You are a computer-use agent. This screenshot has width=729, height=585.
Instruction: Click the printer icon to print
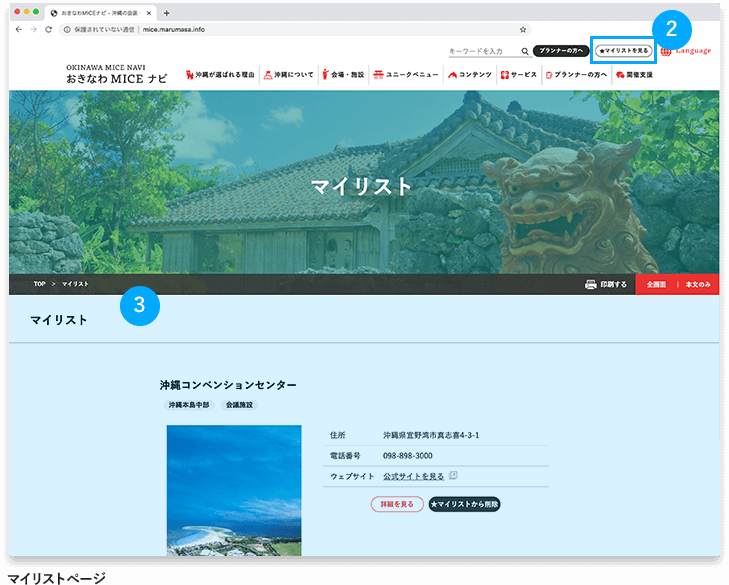(x=591, y=284)
